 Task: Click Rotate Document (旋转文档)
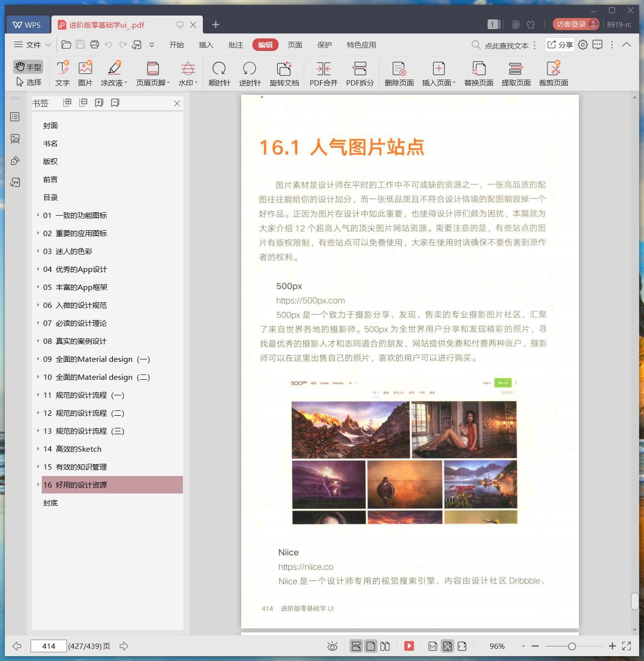point(284,73)
